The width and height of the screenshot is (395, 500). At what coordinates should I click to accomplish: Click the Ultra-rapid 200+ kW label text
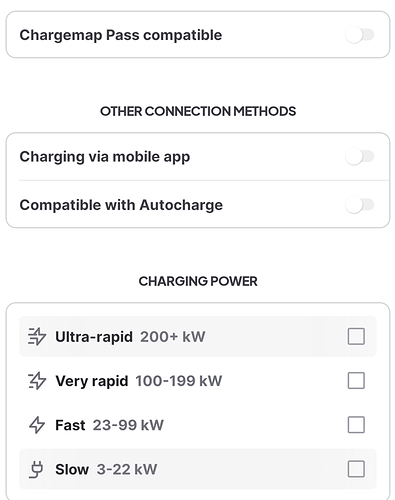[x=130, y=337]
